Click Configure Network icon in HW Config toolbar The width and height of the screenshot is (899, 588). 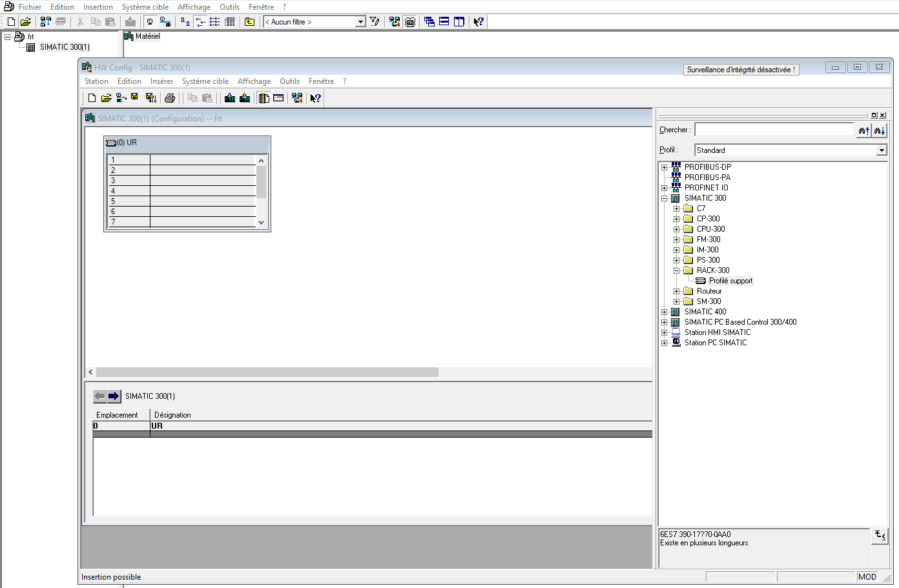click(297, 98)
